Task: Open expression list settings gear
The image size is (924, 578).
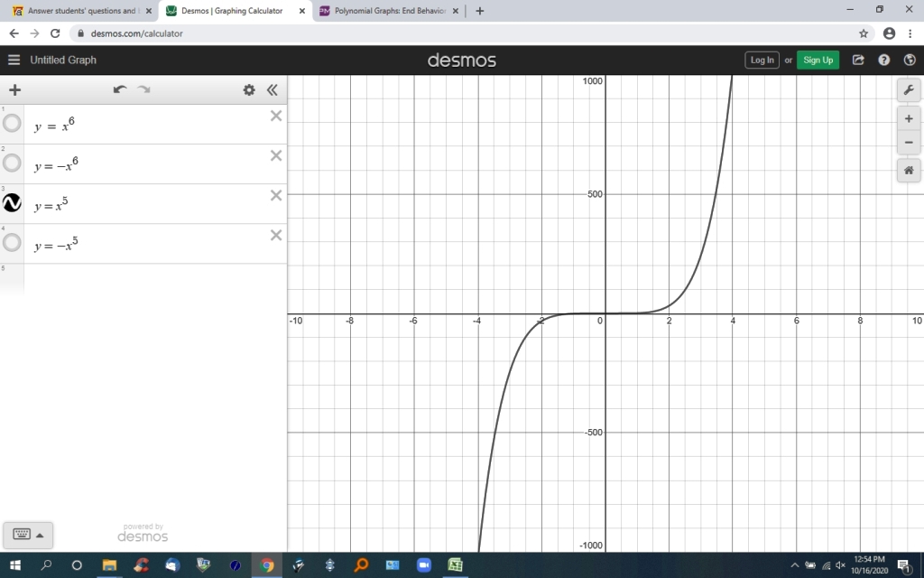Action: coord(249,89)
